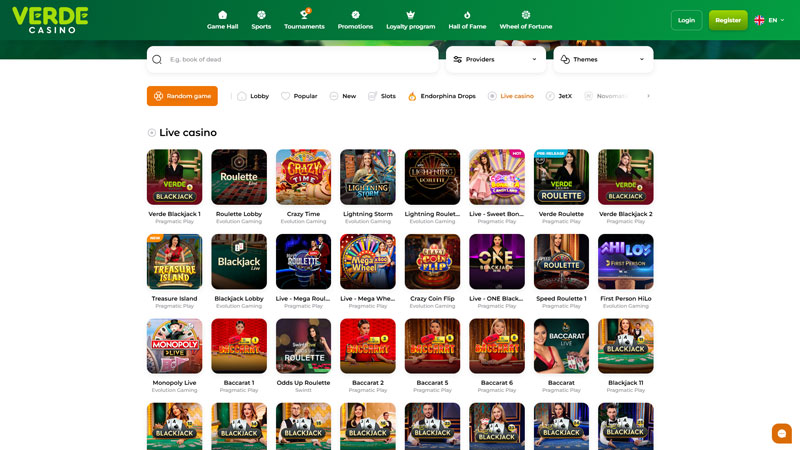Click the JetX category icon
Screen dimensions: 800x450
coord(550,96)
